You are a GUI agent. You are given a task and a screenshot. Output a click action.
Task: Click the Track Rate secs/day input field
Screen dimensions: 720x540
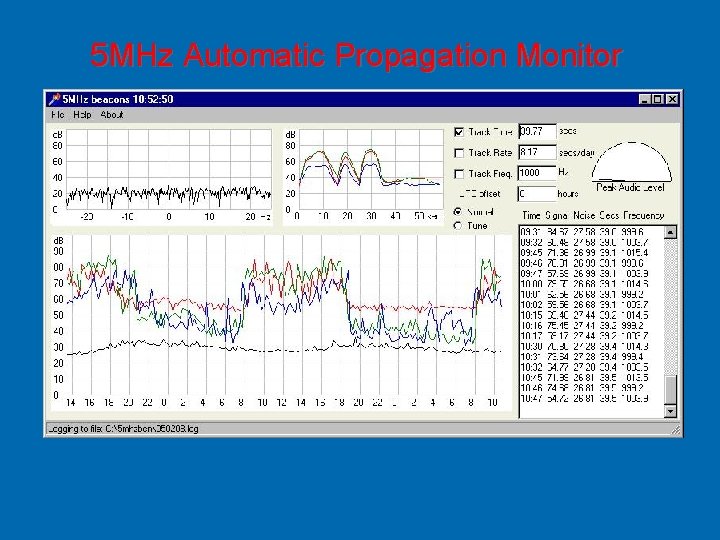click(x=537, y=152)
